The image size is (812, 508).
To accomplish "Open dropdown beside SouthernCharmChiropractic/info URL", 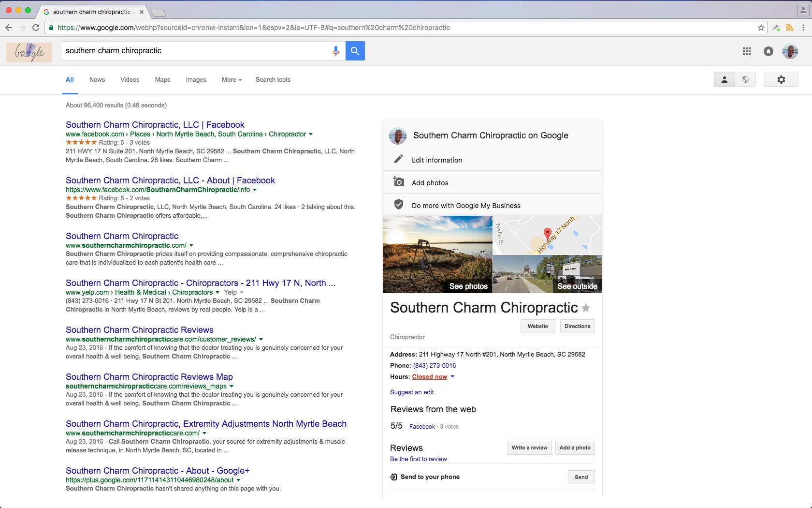I will (x=255, y=190).
